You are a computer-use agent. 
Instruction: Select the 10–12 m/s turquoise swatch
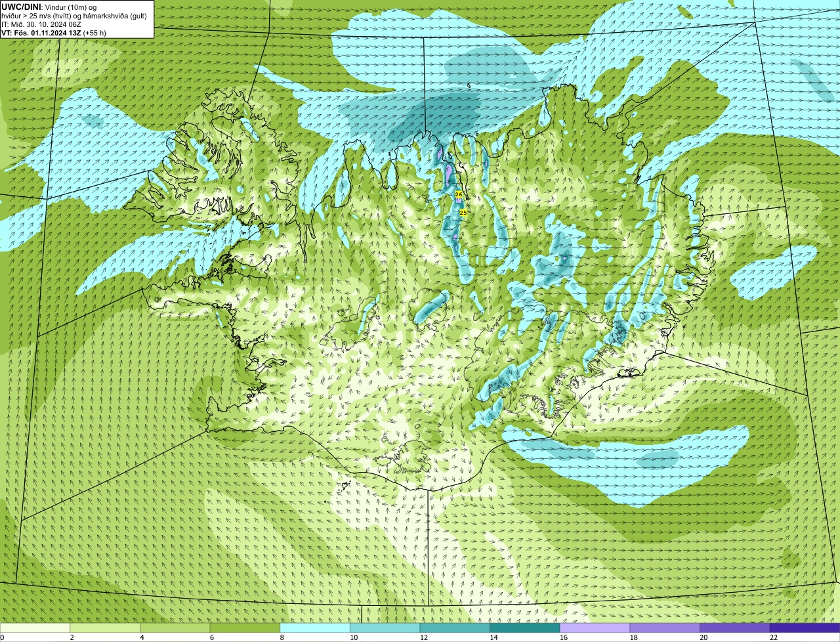coord(385,628)
